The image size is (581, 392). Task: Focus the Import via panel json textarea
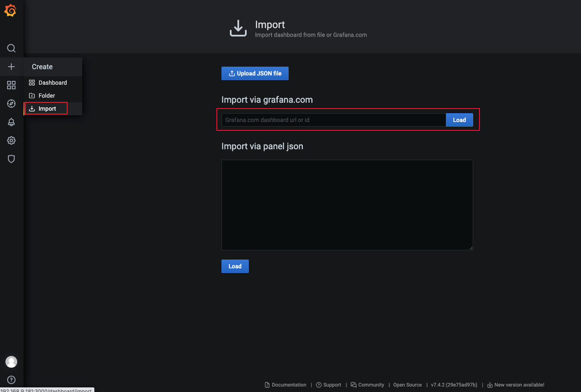pos(347,205)
